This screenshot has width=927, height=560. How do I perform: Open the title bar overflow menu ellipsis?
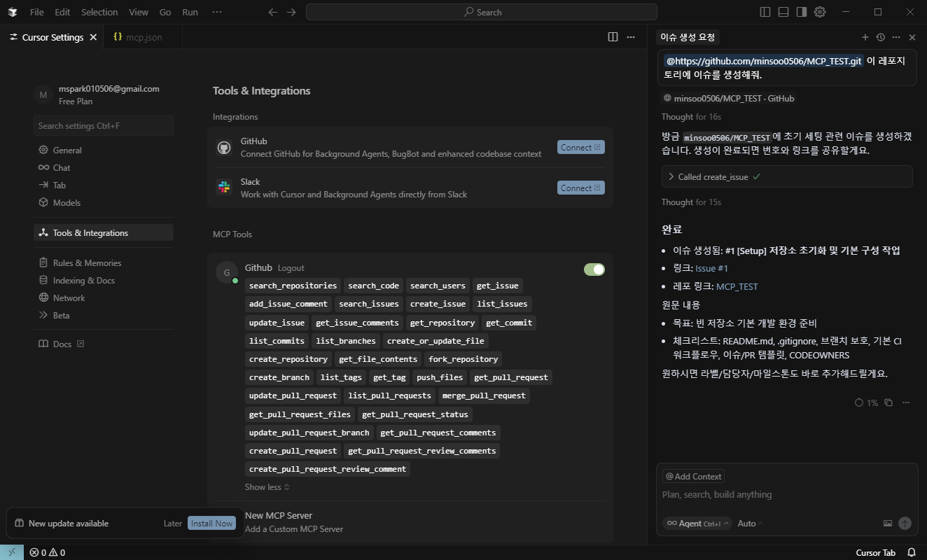(x=216, y=12)
